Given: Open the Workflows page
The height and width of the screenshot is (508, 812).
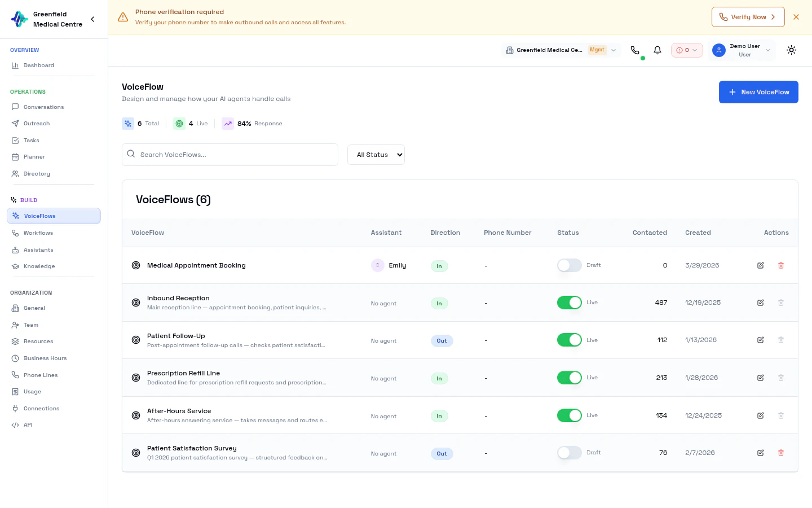Looking at the screenshot, I should click(54, 233).
